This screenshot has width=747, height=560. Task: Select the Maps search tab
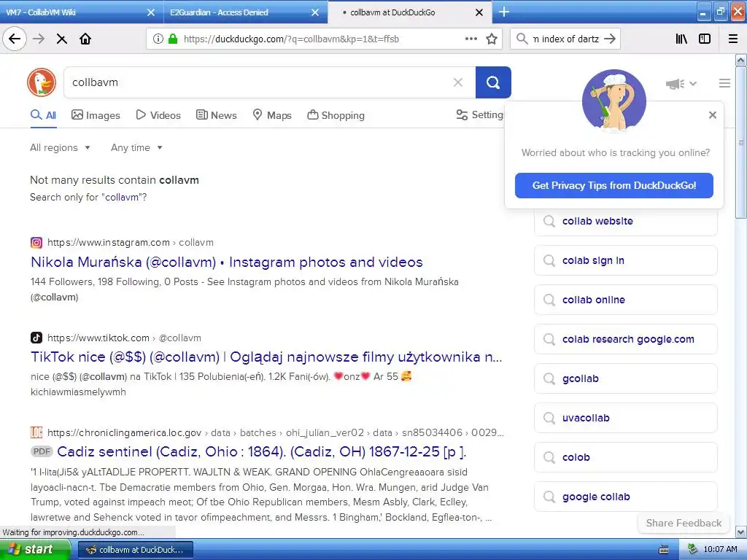272,115
